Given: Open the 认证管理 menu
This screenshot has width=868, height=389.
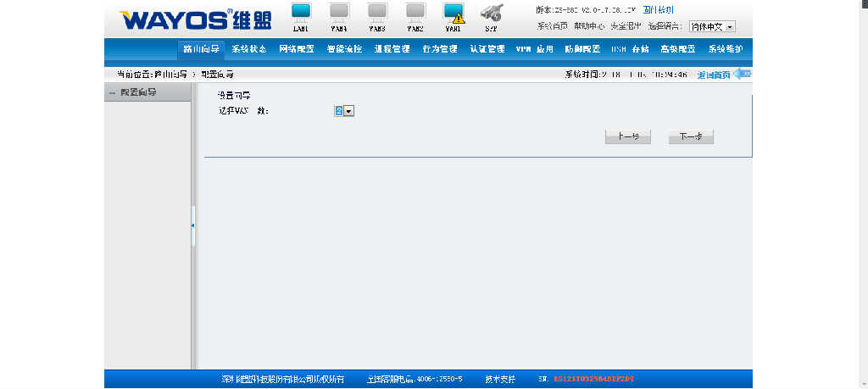Looking at the screenshot, I should [487, 49].
